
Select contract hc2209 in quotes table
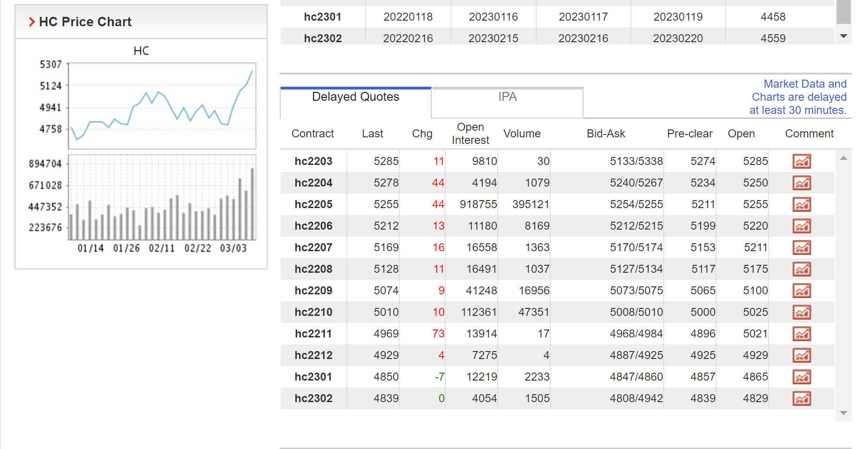314,291
